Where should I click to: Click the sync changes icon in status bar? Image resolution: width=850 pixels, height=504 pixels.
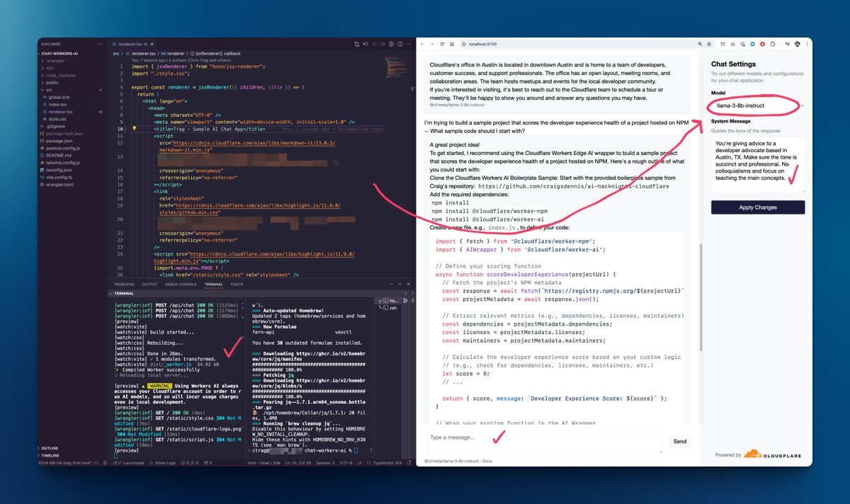pyautogui.click(x=96, y=462)
